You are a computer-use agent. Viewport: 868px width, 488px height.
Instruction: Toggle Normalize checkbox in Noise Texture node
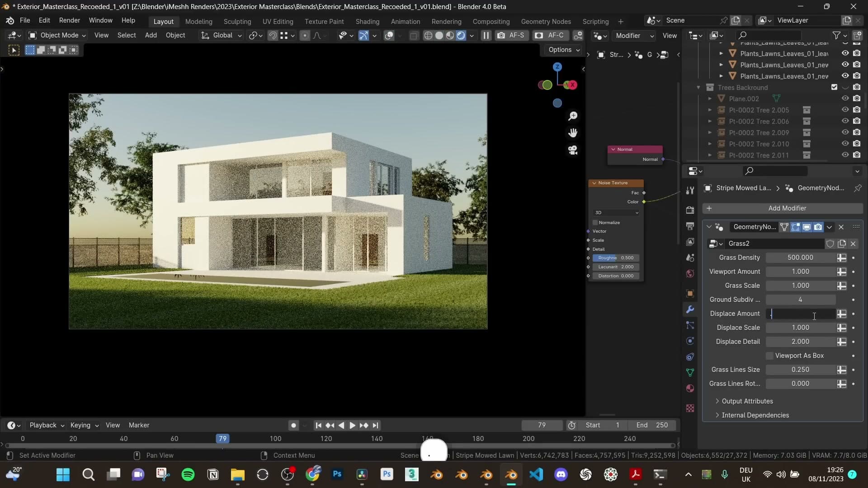[x=595, y=223]
